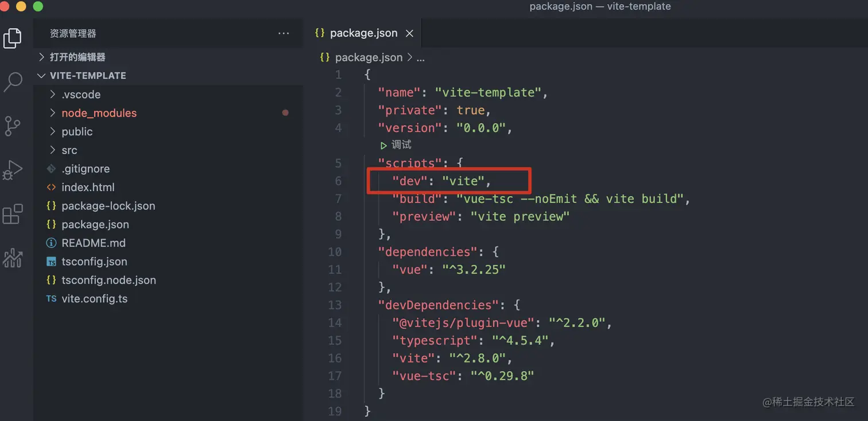Select the package.json editor tab
Image resolution: width=868 pixels, height=421 pixels.
(364, 33)
